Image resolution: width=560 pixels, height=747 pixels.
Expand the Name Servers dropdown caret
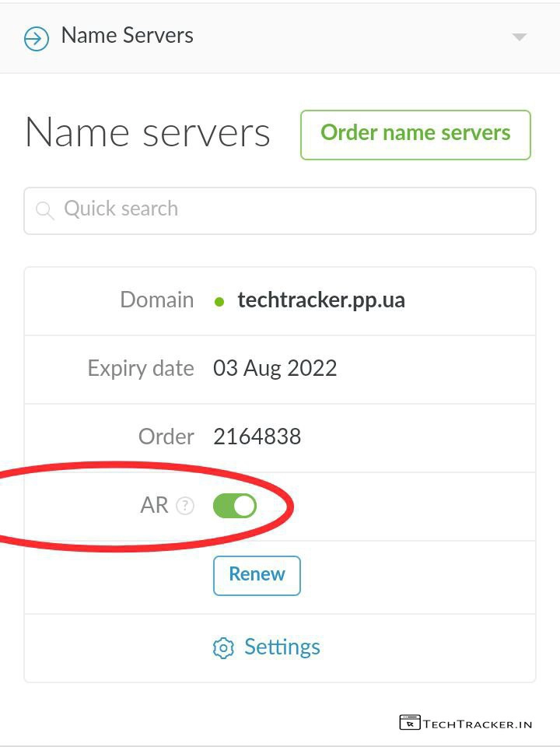pyautogui.click(x=520, y=37)
